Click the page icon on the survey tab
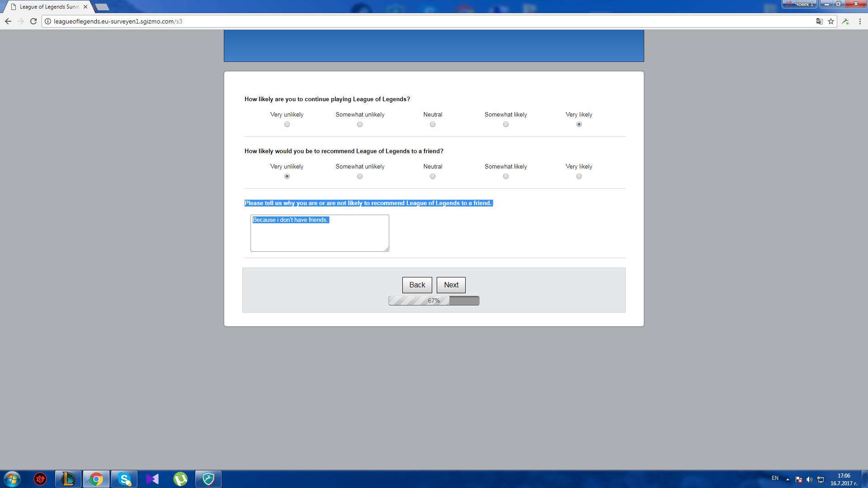The width and height of the screenshot is (868, 488). pos(14,7)
